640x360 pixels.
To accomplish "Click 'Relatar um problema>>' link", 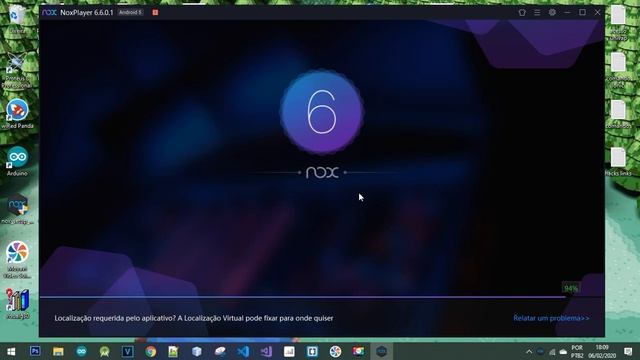I will pyautogui.click(x=551, y=318).
